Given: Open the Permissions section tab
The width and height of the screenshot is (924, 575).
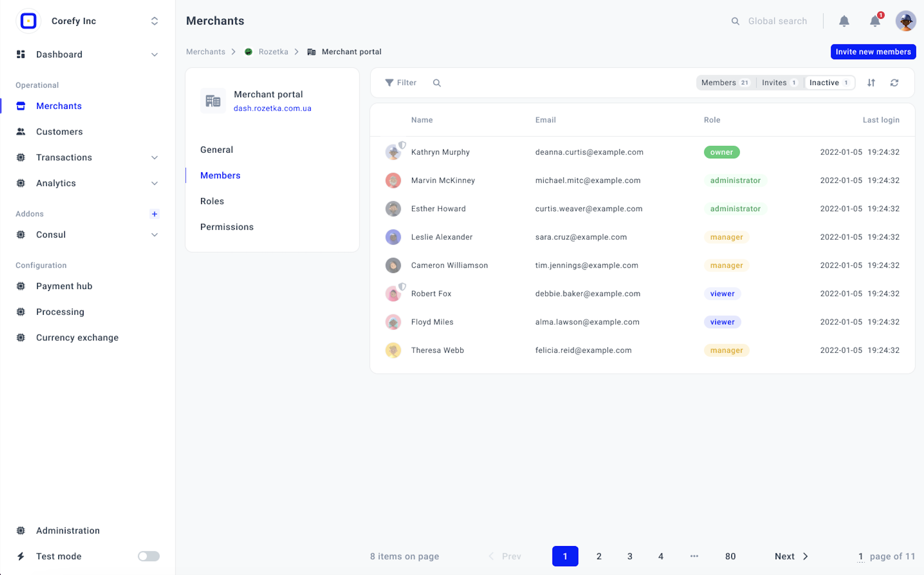Looking at the screenshot, I should click(227, 227).
